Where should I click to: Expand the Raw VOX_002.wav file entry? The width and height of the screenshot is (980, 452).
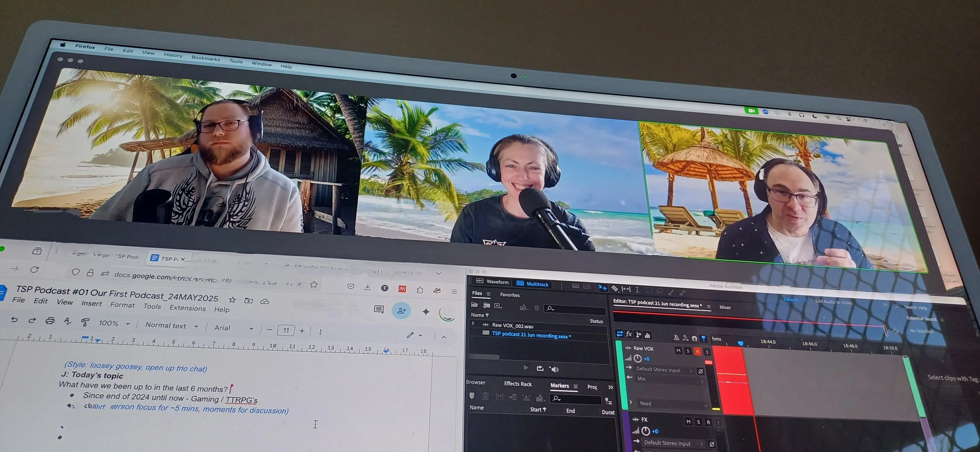click(473, 323)
